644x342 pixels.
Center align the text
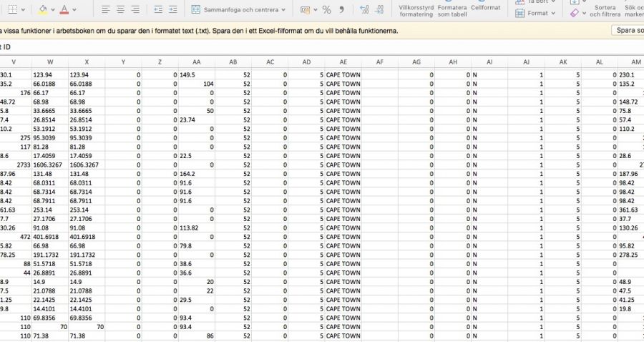[x=120, y=9]
